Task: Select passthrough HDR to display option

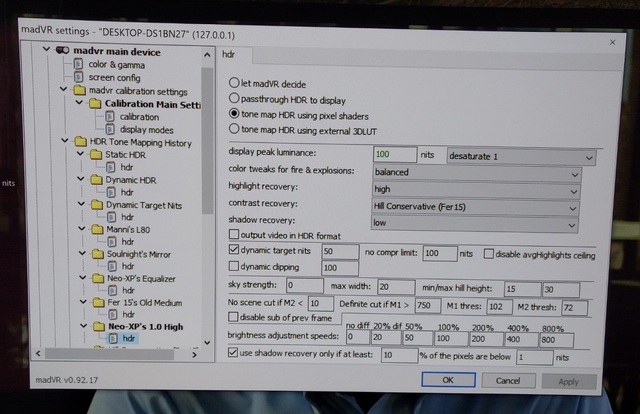Action: 235,99
